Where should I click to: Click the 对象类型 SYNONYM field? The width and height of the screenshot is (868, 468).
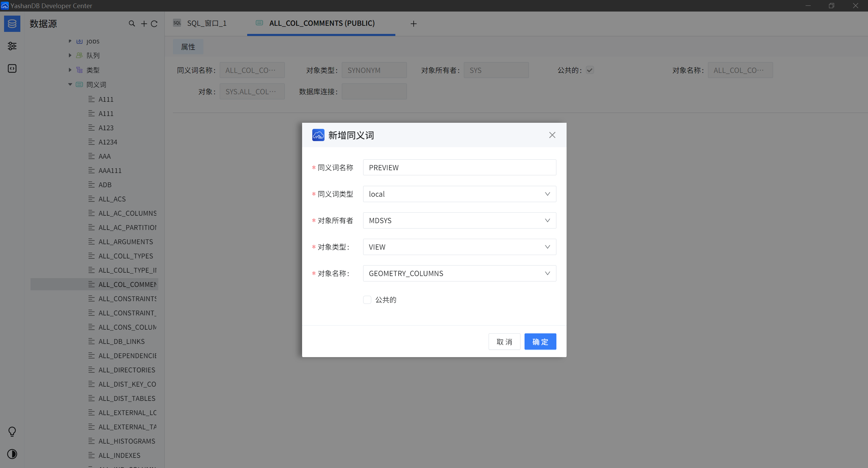pyautogui.click(x=374, y=70)
